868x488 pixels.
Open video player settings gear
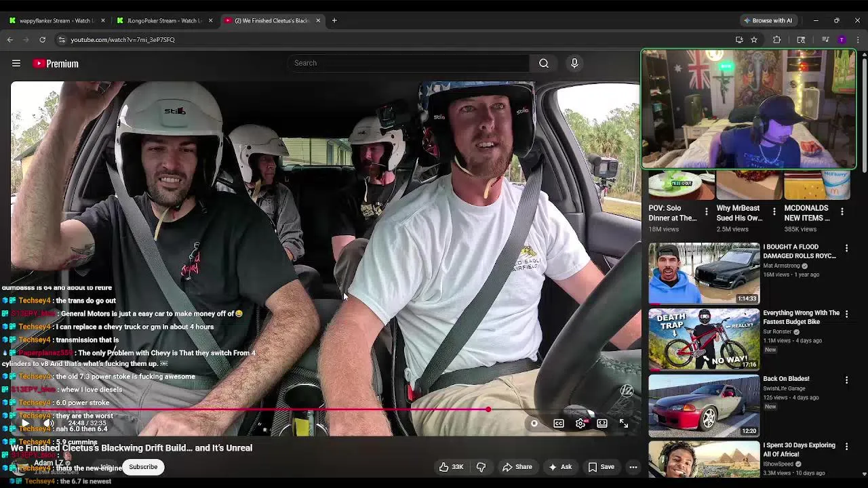(x=581, y=423)
